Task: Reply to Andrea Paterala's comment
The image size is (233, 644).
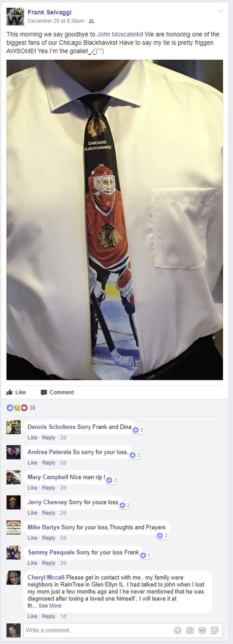Action: click(49, 463)
